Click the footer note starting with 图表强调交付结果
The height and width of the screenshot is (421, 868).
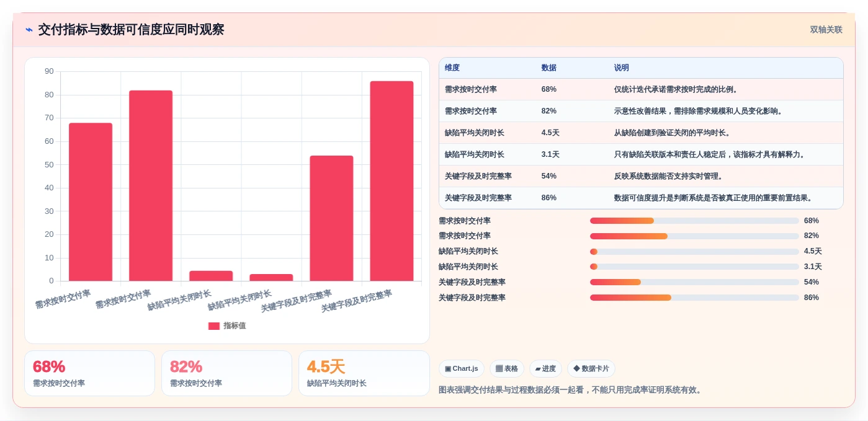[x=571, y=390]
